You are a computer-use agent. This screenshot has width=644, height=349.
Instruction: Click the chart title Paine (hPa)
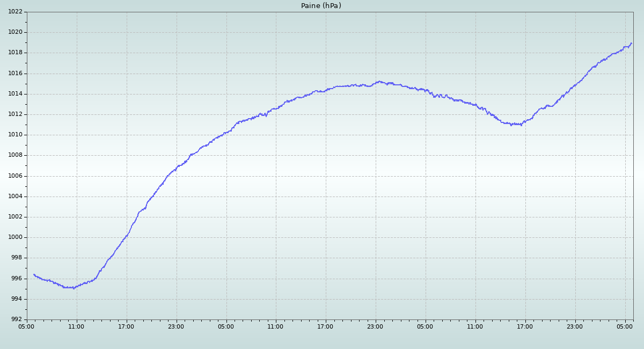(321, 6)
